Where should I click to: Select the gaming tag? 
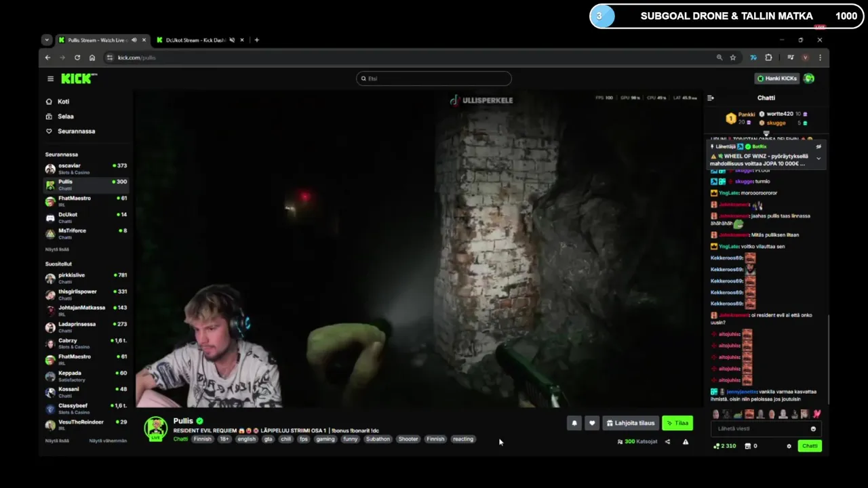pos(325,439)
